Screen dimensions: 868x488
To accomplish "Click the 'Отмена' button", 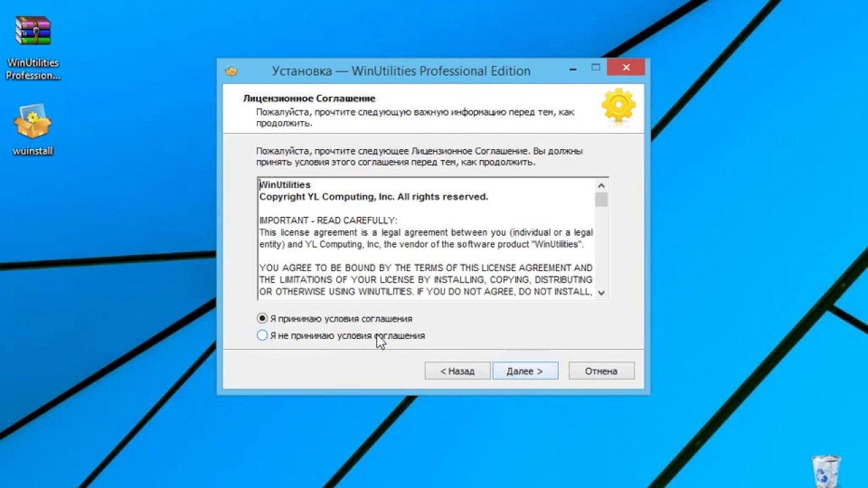I will (x=601, y=371).
